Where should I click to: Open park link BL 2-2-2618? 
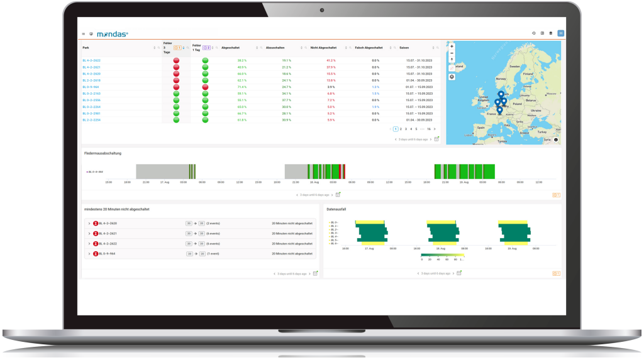[92, 80]
